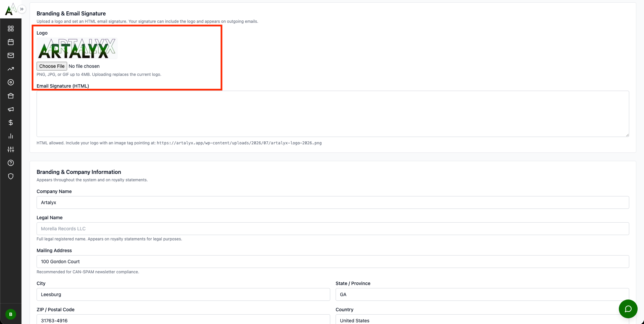Open the help question mark icon
The height and width of the screenshot is (324, 644).
tap(11, 163)
